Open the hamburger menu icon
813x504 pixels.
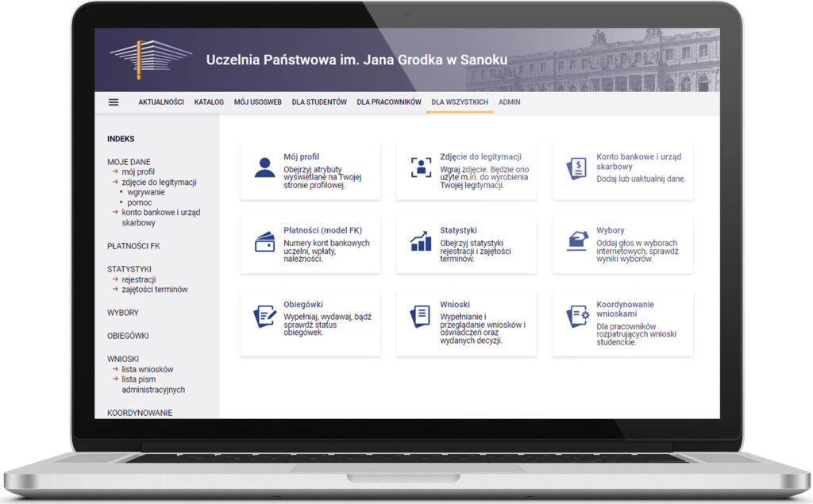pos(114,102)
